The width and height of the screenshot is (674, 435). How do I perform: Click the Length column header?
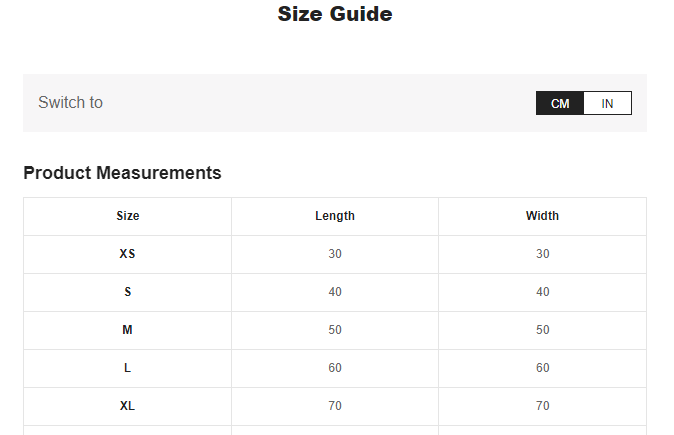335,216
